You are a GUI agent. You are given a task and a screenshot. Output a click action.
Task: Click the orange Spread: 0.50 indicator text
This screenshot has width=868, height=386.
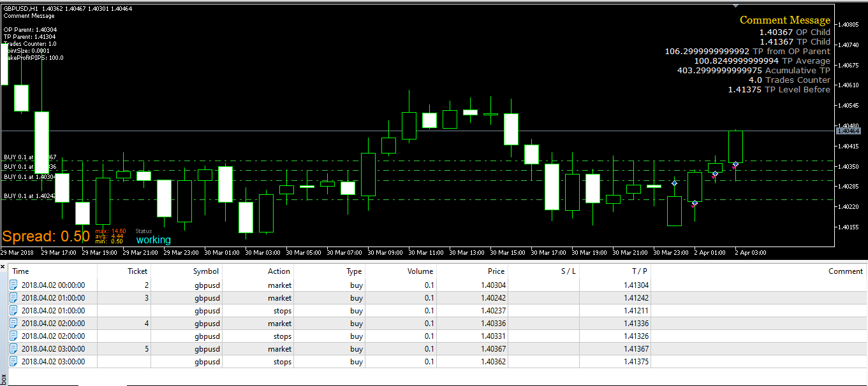[x=46, y=236]
